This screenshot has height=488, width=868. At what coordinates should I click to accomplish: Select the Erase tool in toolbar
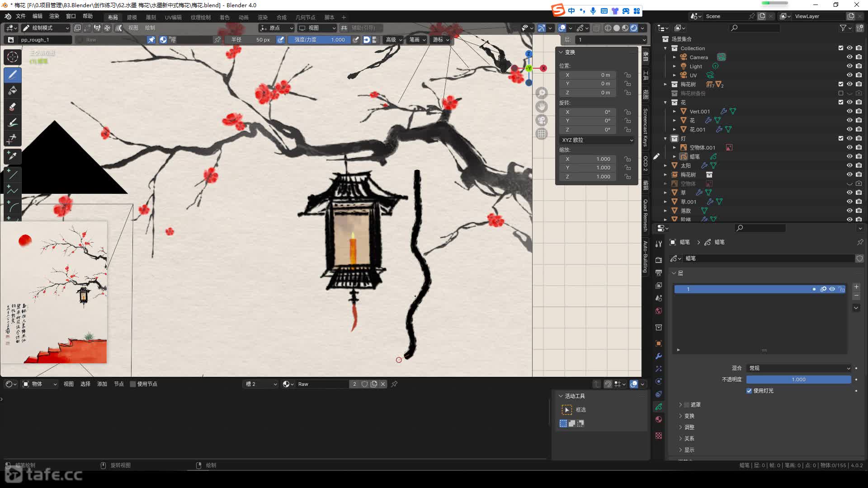click(13, 106)
